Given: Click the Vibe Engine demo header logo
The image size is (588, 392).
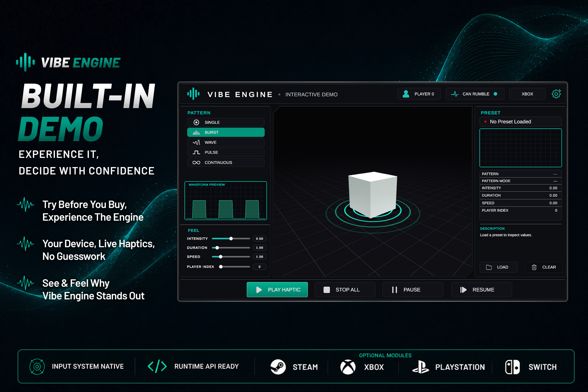Looking at the screenshot, I should click(x=193, y=94).
